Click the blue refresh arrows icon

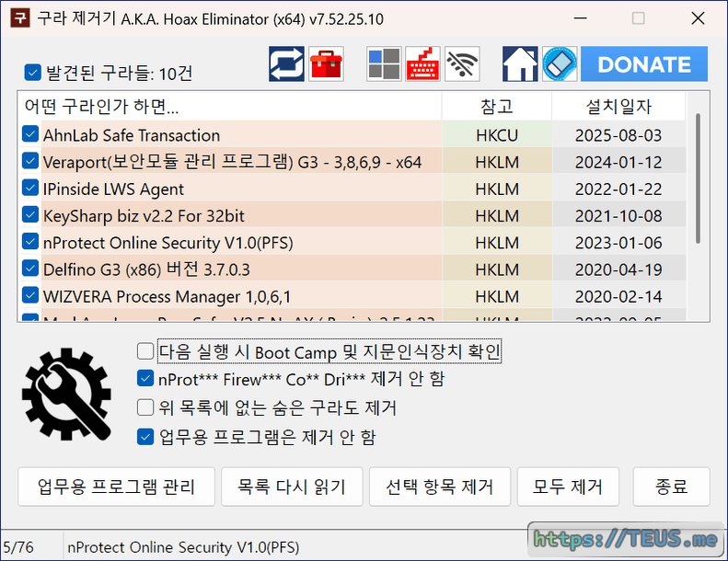tap(286, 64)
